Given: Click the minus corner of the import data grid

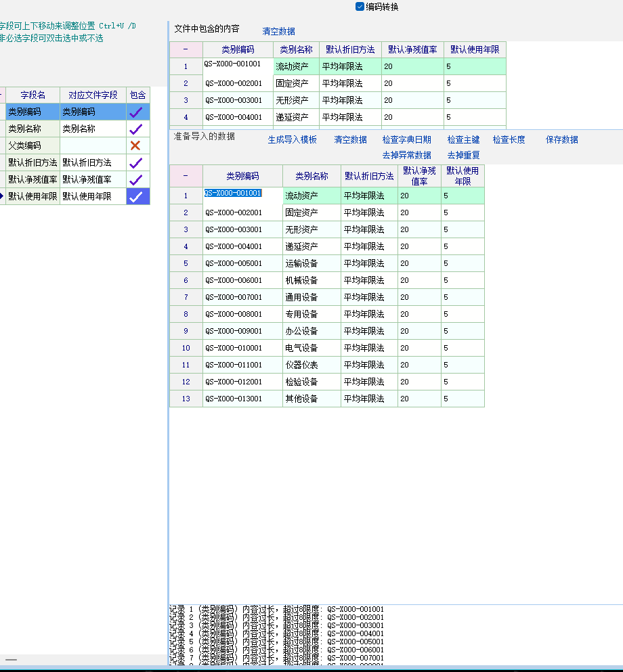Looking at the screenshot, I should coord(186,176).
